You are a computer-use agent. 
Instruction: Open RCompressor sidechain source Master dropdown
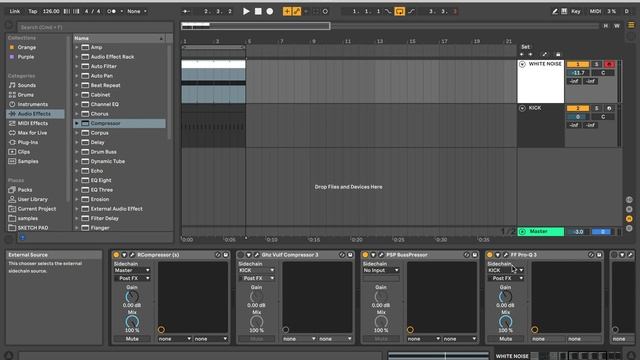pos(132,270)
